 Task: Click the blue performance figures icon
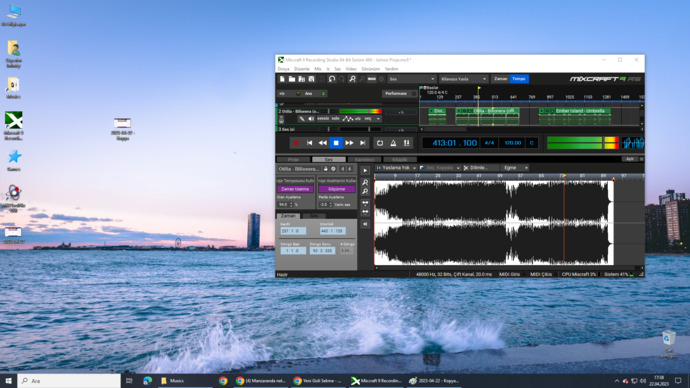[x=633, y=143]
